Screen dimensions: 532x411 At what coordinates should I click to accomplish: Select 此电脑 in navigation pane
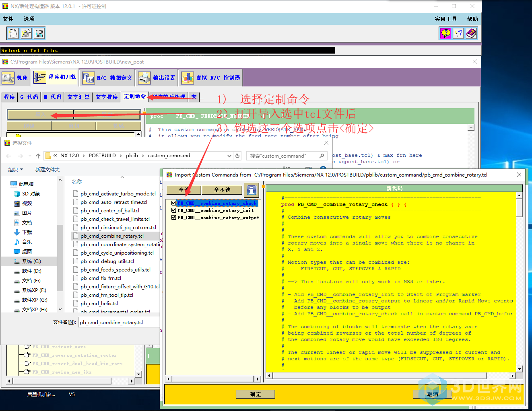pyautogui.click(x=26, y=184)
